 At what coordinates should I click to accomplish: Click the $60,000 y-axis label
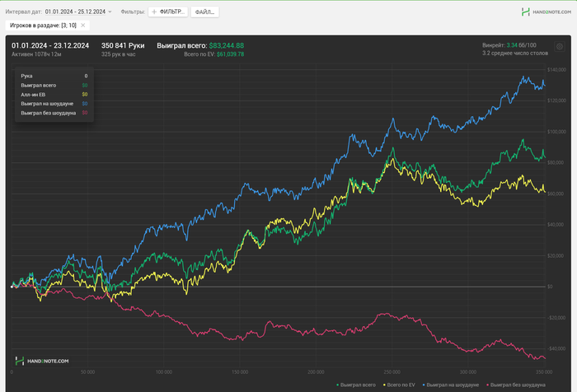pyautogui.click(x=556, y=194)
